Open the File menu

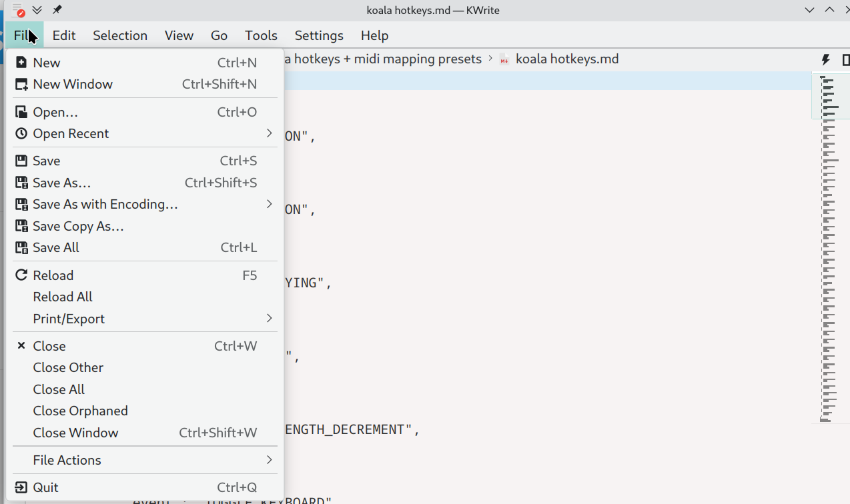[x=25, y=35]
